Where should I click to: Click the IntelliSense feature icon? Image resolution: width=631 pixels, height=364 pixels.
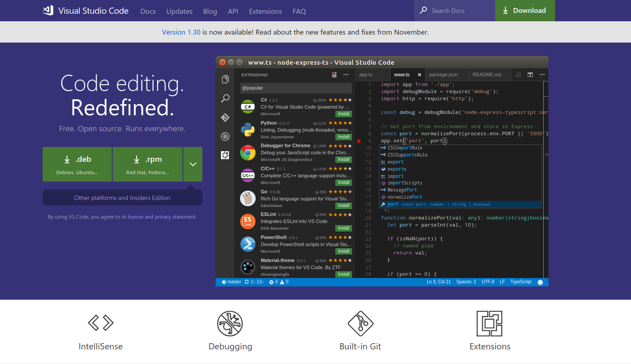click(101, 323)
